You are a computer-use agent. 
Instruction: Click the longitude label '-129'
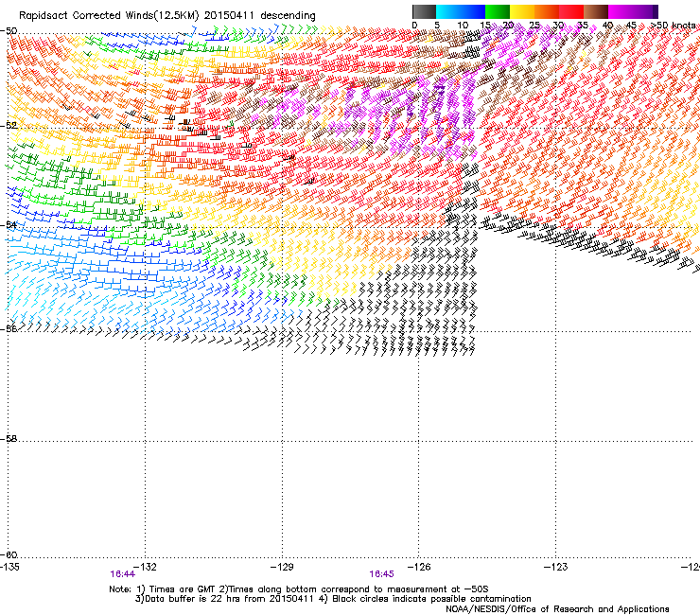[x=282, y=567]
